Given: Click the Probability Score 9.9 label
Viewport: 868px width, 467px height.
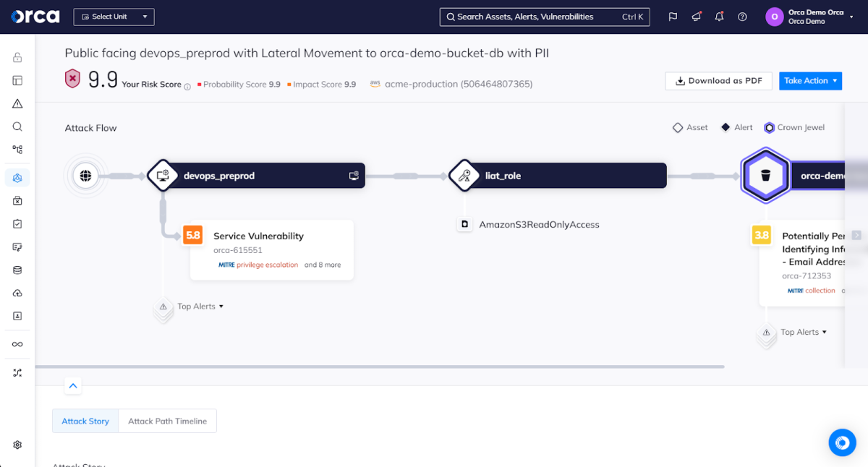Looking at the screenshot, I should (x=239, y=85).
